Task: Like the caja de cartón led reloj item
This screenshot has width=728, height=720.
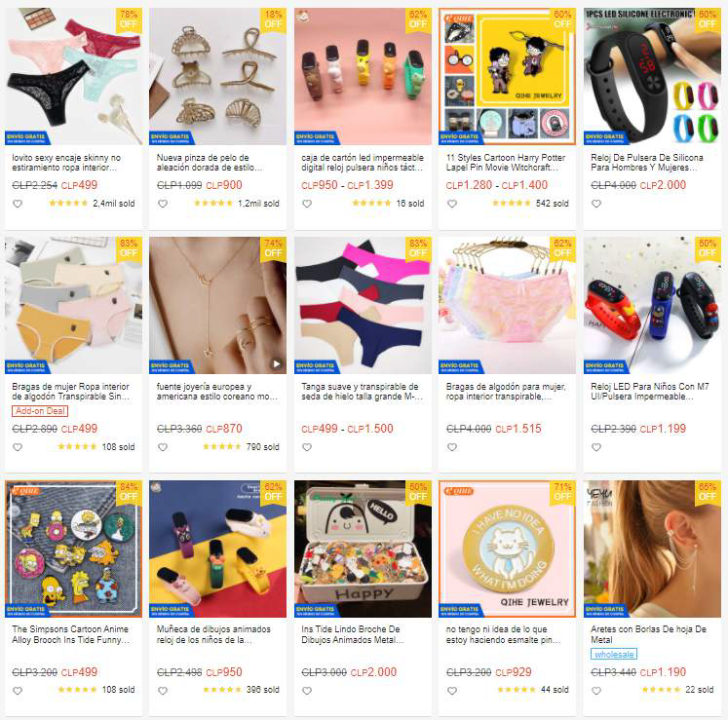Action: [x=307, y=204]
